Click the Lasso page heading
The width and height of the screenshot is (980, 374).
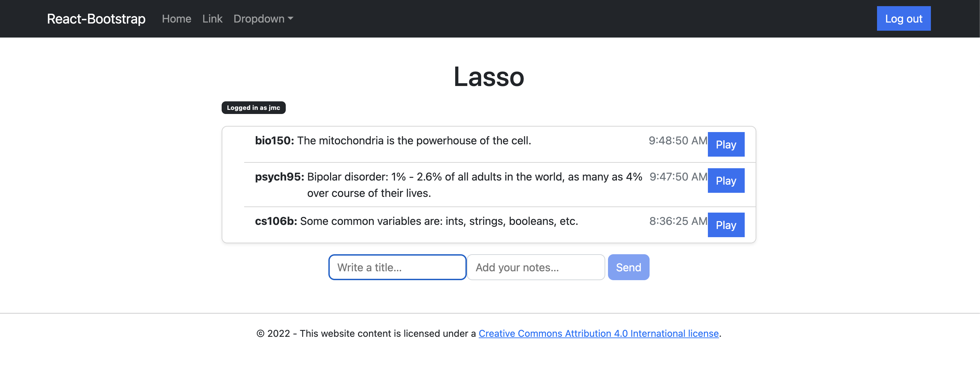click(489, 76)
